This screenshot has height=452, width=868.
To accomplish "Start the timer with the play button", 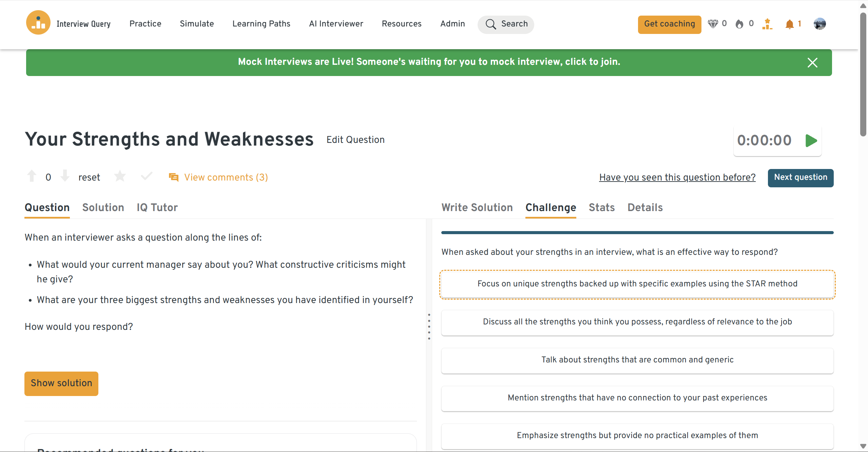I will [811, 140].
